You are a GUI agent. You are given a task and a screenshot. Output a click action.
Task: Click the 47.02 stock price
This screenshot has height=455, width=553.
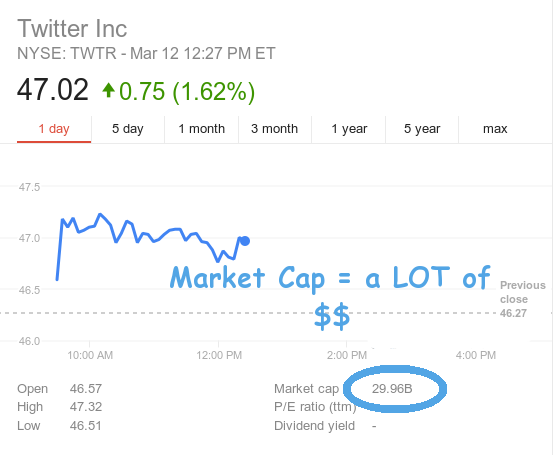[x=53, y=90]
